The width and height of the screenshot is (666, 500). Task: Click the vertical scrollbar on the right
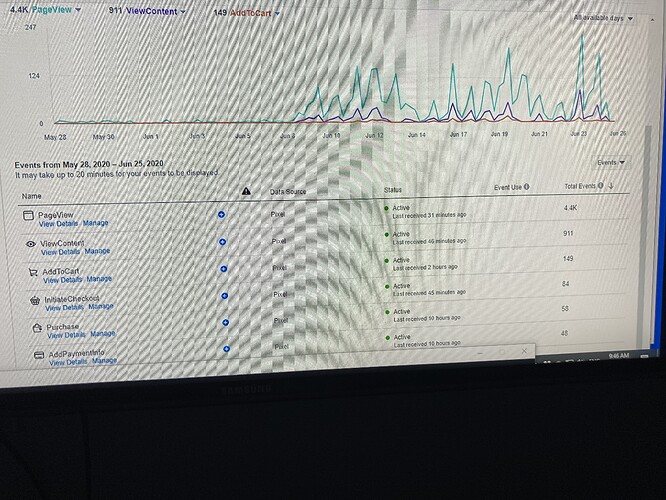pos(648,234)
